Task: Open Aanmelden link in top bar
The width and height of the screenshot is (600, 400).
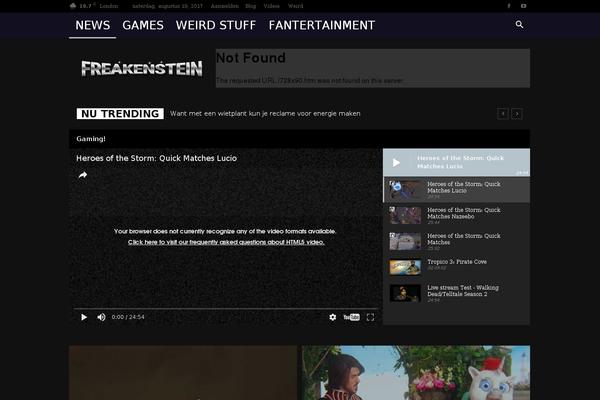Action: [x=225, y=6]
